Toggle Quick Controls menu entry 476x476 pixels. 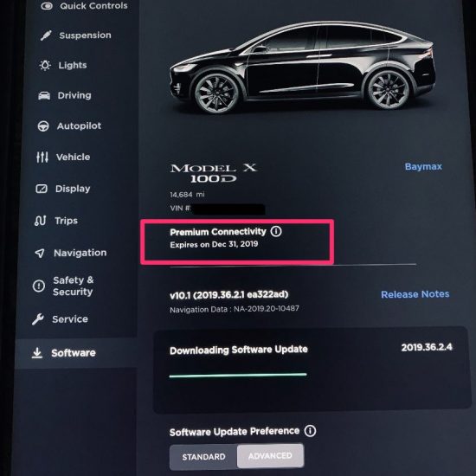click(x=84, y=6)
